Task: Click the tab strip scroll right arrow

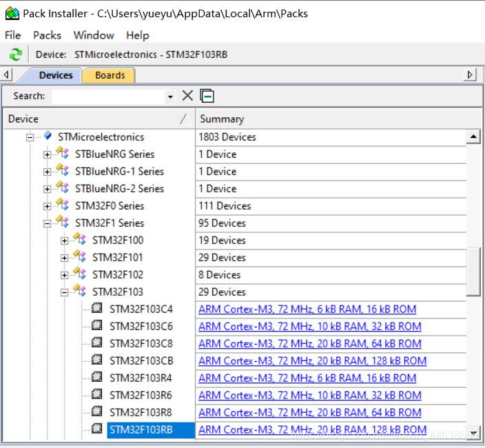Action: [470, 74]
